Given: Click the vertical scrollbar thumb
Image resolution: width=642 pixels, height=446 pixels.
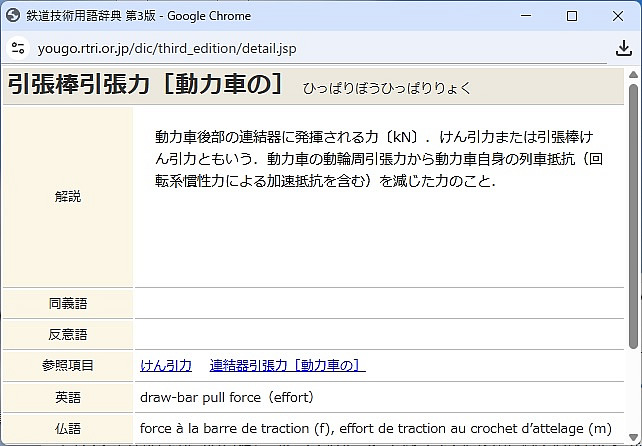Looking at the screenshot, I should [633, 215].
